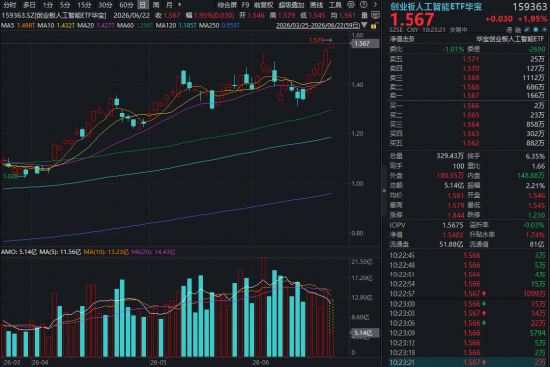Image resolution: width=550 pixels, height=367 pixels.
Task: Open the 前复权 price adjustment option
Action: 263,5
